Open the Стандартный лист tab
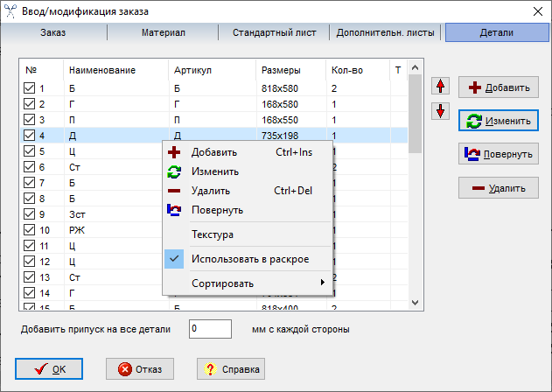Screen dimensions: 552x392 pyautogui.click(x=274, y=33)
